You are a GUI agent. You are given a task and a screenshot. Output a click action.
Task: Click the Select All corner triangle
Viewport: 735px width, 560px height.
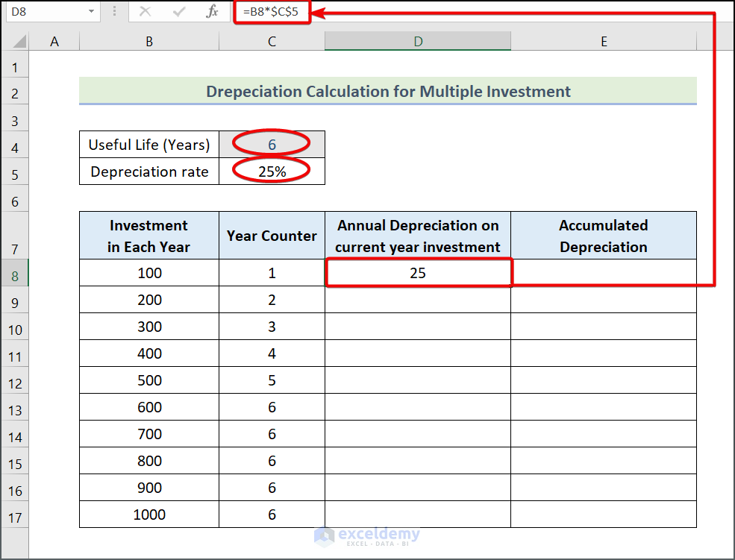19,42
